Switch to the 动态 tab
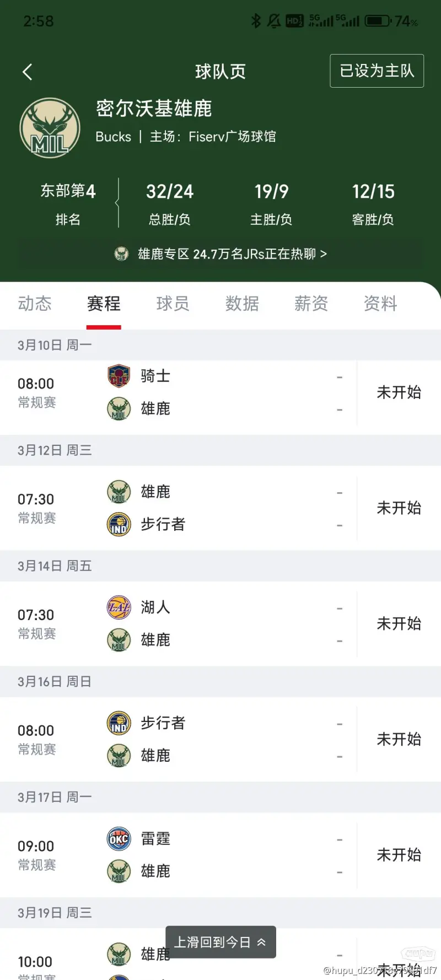The height and width of the screenshot is (980, 441). pos(35,304)
